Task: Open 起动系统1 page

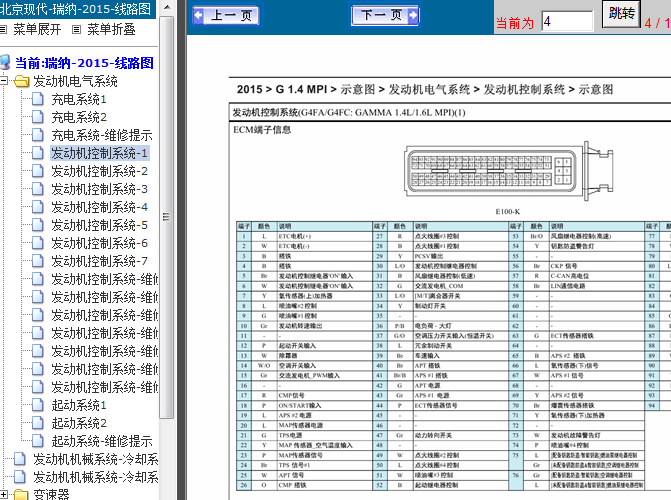Action: [x=79, y=405]
